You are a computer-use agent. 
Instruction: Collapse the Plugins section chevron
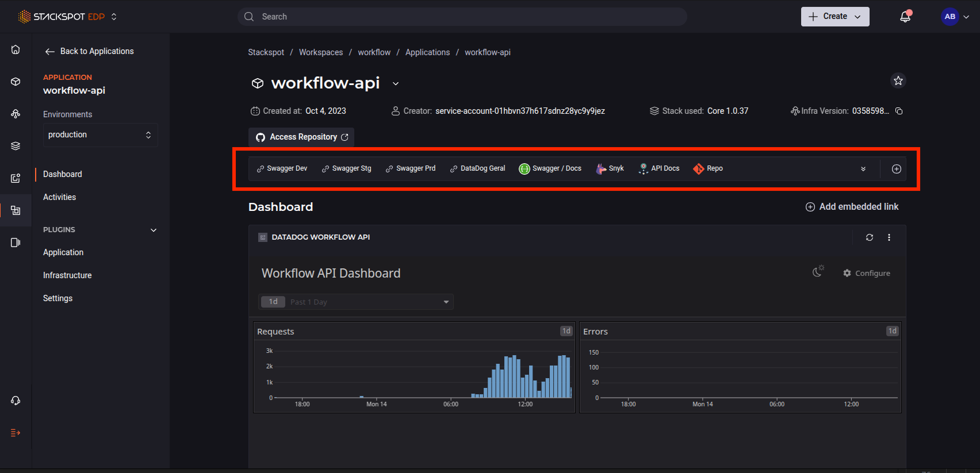(154, 230)
